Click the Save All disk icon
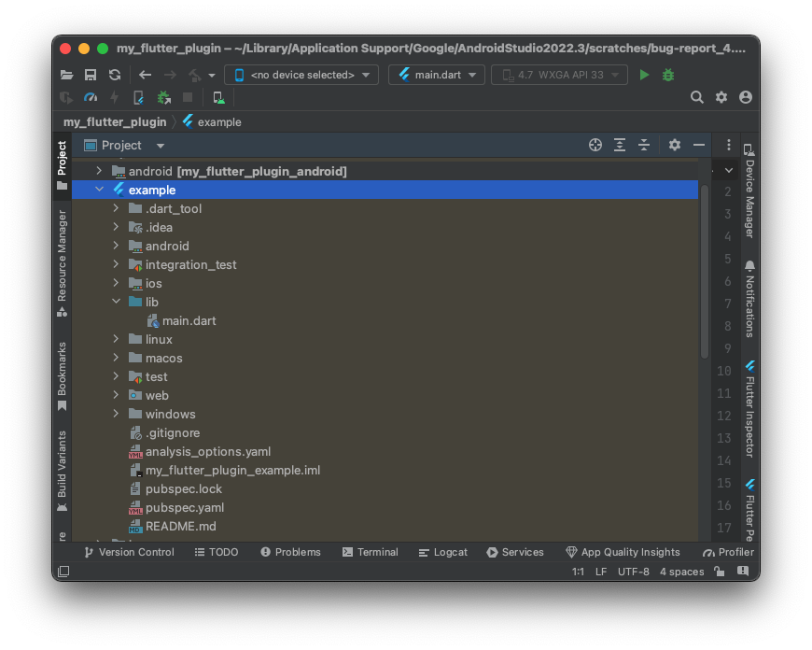 (x=91, y=75)
